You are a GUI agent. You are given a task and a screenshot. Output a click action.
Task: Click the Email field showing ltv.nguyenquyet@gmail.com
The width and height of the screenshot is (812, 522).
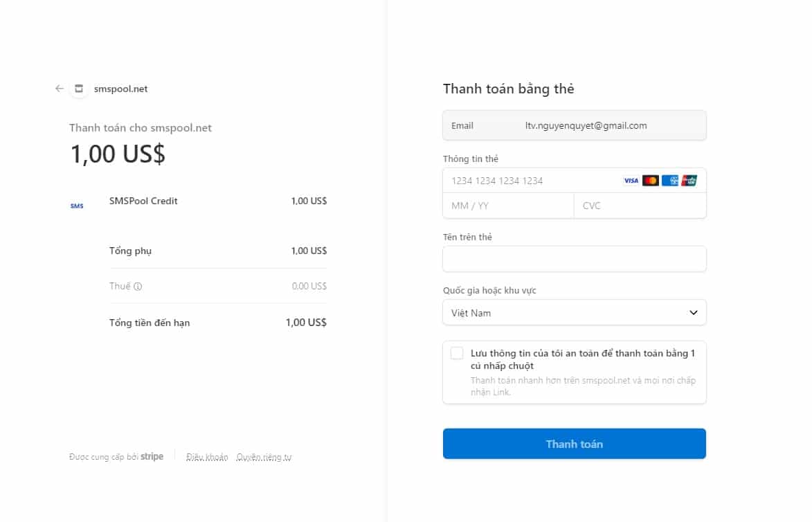point(575,125)
